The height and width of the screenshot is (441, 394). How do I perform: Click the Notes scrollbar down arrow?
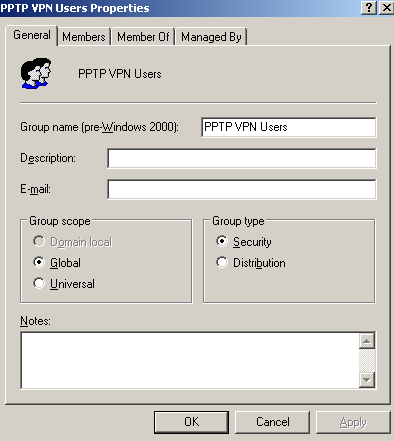tap(367, 380)
